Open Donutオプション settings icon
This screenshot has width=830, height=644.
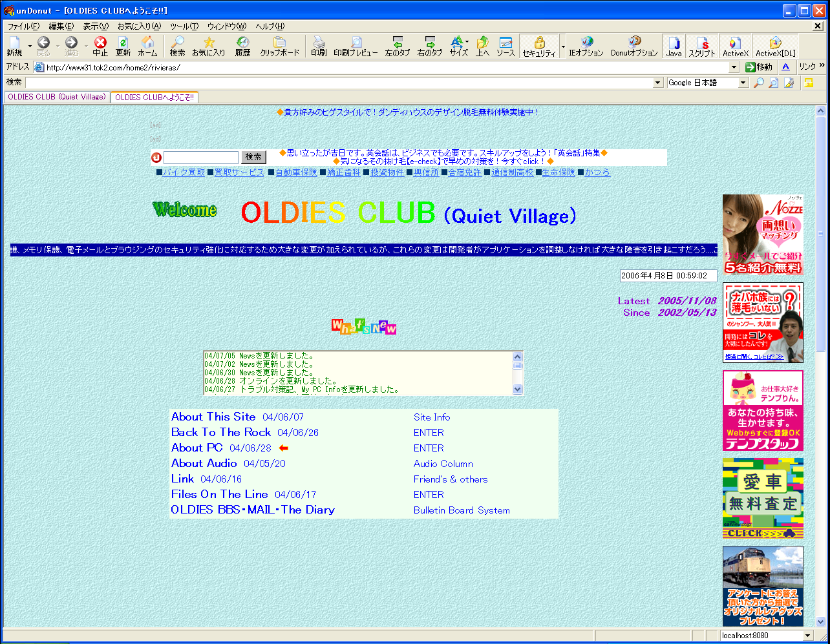pos(634,46)
